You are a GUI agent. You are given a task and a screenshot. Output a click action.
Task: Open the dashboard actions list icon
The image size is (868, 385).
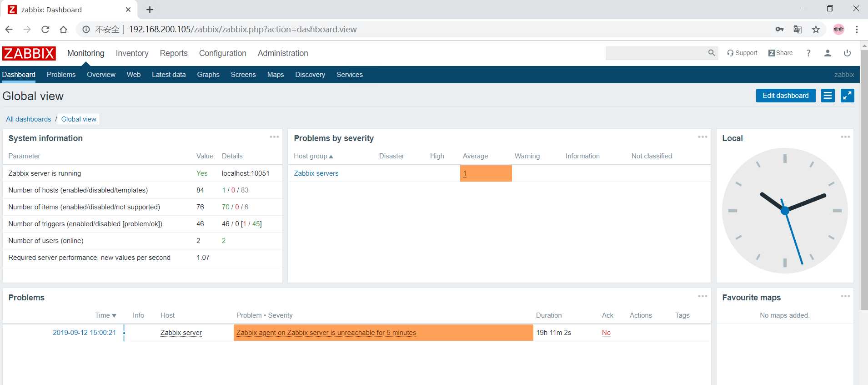[x=828, y=96]
